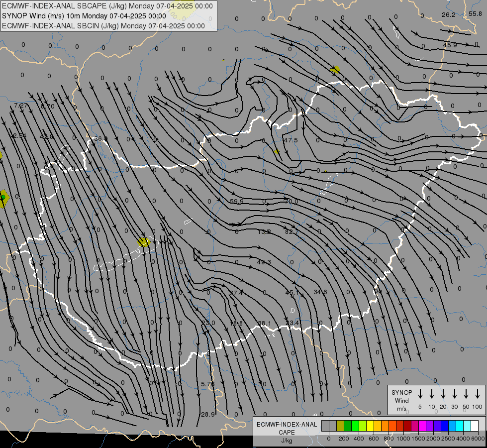Click the 200 tick label on CAPE legend
487x448 pixels.
(x=344, y=439)
